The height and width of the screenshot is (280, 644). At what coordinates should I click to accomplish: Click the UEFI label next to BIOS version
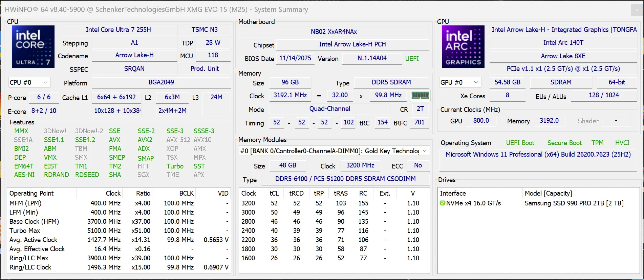pos(412,59)
